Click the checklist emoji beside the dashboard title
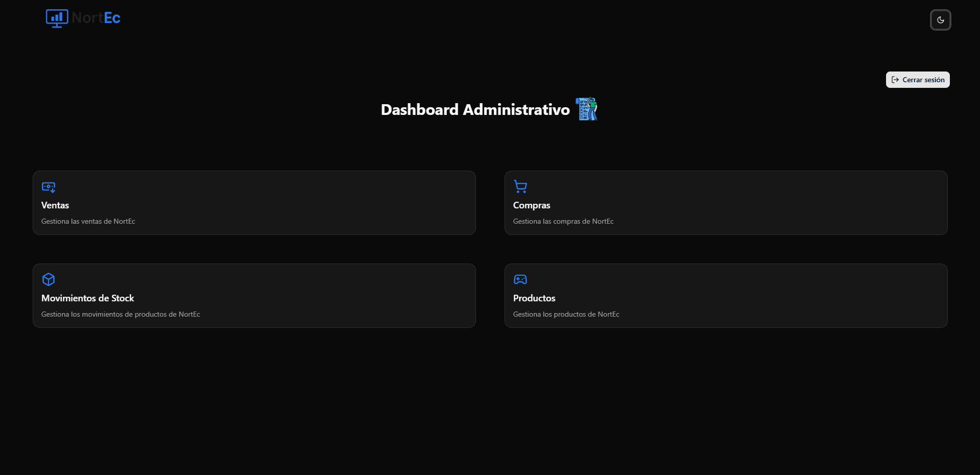 pos(586,109)
